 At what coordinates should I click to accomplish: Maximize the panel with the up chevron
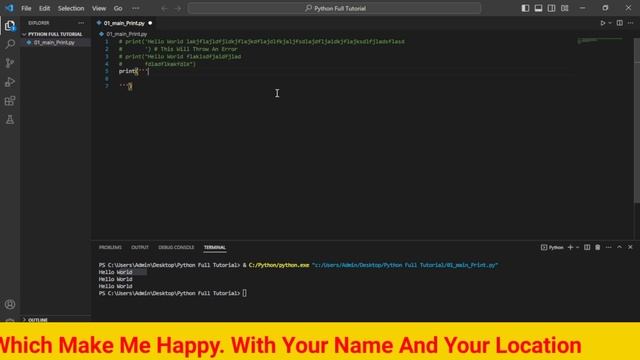[620, 247]
